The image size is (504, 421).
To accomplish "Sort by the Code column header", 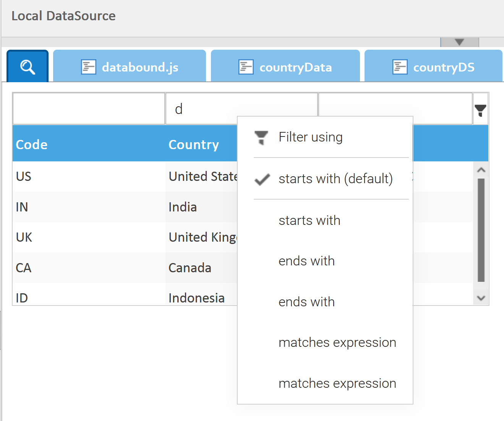I will 32,145.
